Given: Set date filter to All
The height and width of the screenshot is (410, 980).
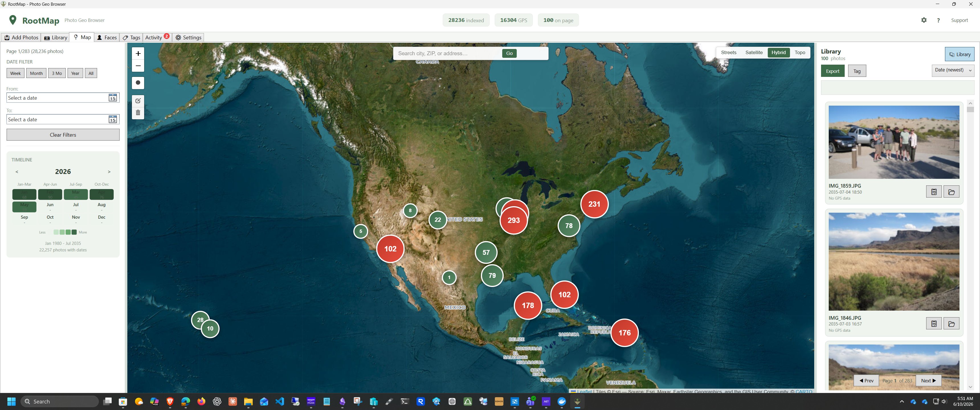Looking at the screenshot, I should tap(91, 73).
